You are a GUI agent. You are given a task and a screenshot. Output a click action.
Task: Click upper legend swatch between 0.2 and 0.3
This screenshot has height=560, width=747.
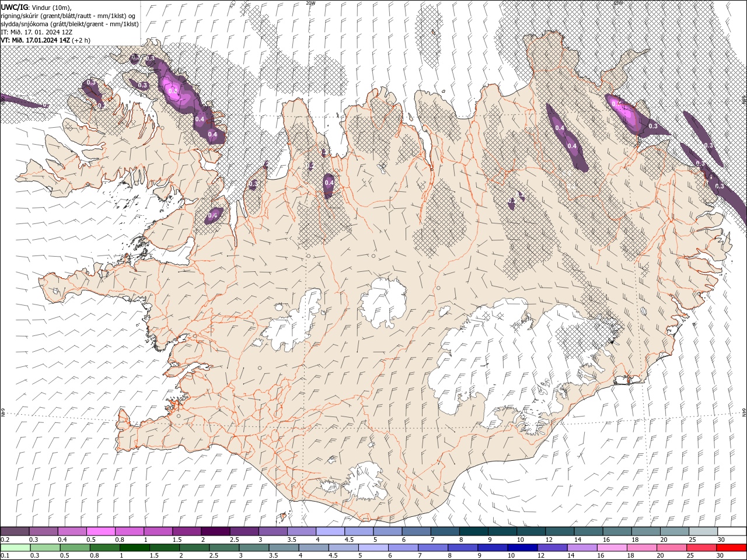coord(15,531)
